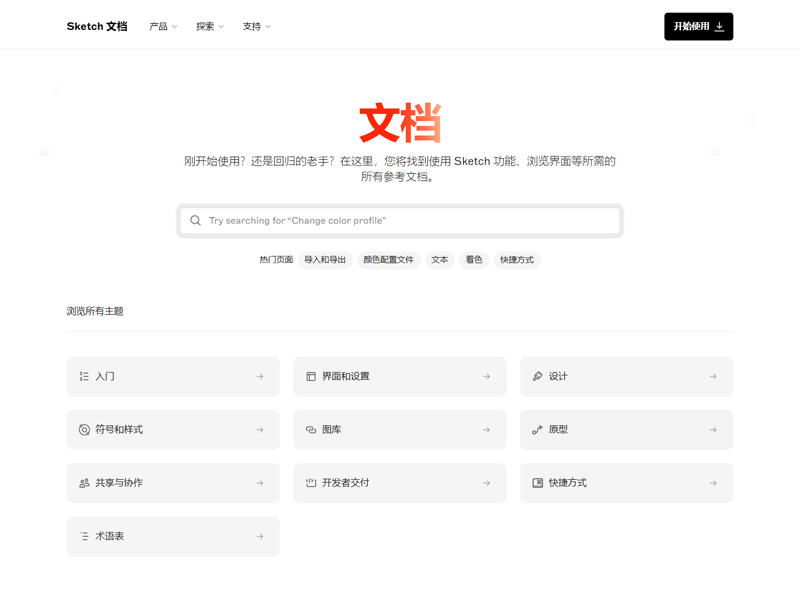Click the 开始使用 button
The height and width of the screenshot is (600, 800).
[698, 26]
